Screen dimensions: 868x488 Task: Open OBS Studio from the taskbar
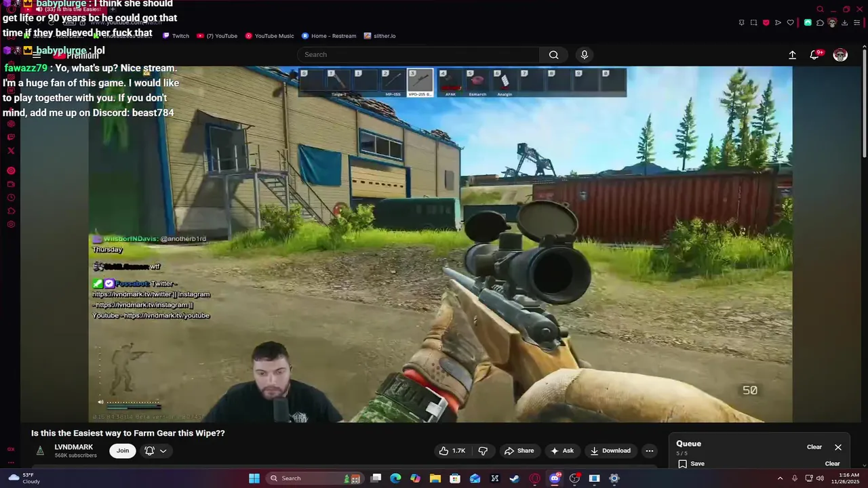point(574,479)
